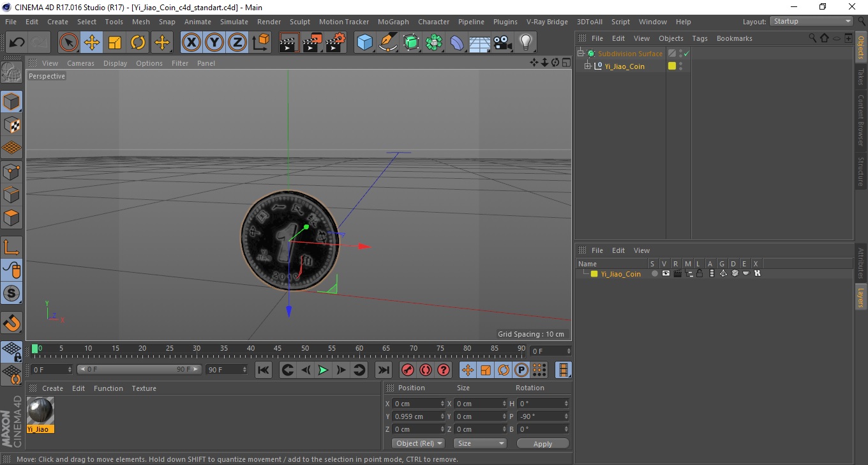Click the yellow Yi_Jiao_Coin layer swatch

pyautogui.click(x=594, y=274)
